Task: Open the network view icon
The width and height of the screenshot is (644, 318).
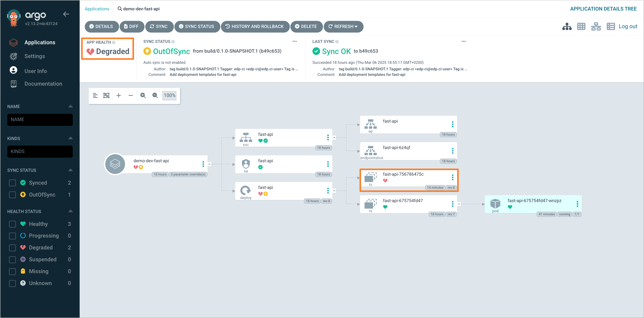Action: click(x=596, y=26)
